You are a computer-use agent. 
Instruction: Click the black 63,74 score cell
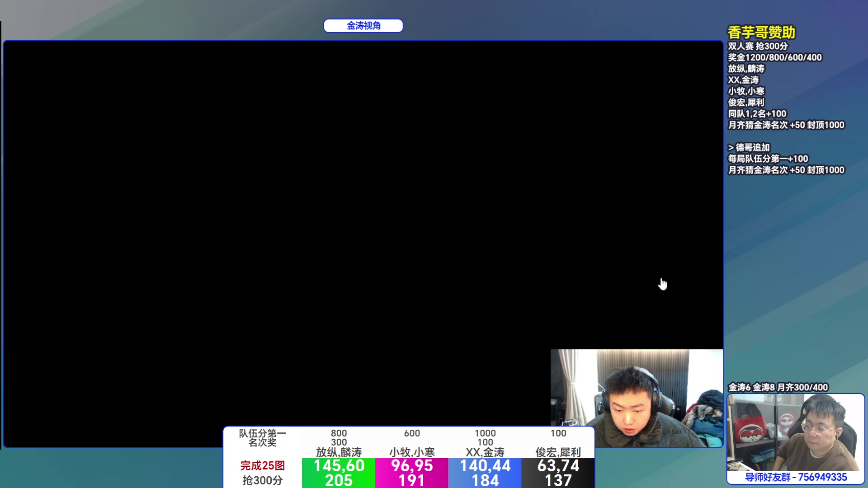558,466
